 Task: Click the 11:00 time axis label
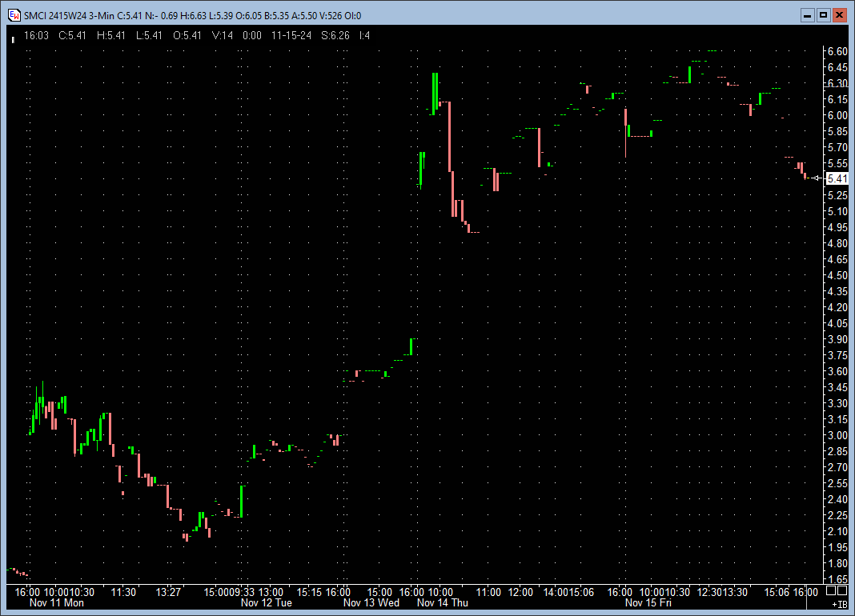click(x=488, y=592)
